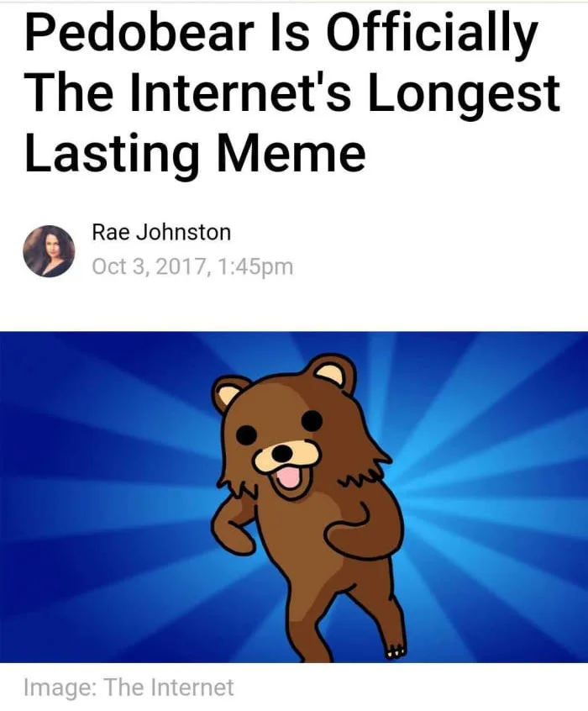
Task: Click the bear's black nose
Action: point(282,451)
